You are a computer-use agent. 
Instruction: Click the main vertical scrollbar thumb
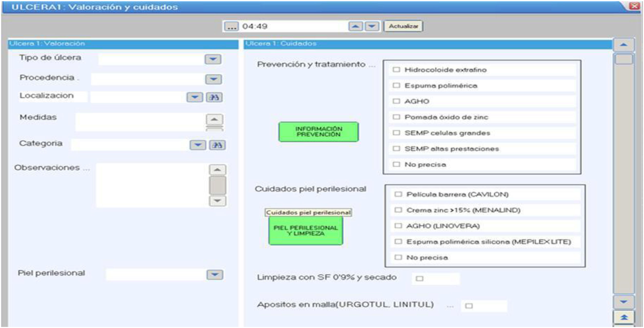pos(623,59)
